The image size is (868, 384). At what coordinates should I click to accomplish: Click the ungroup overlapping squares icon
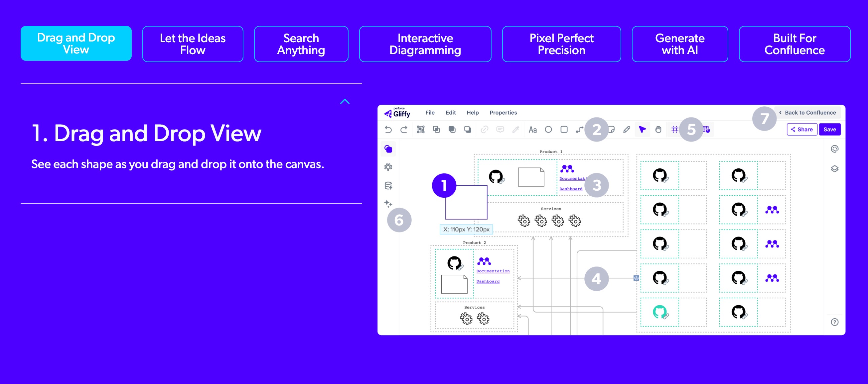pos(436,130)
